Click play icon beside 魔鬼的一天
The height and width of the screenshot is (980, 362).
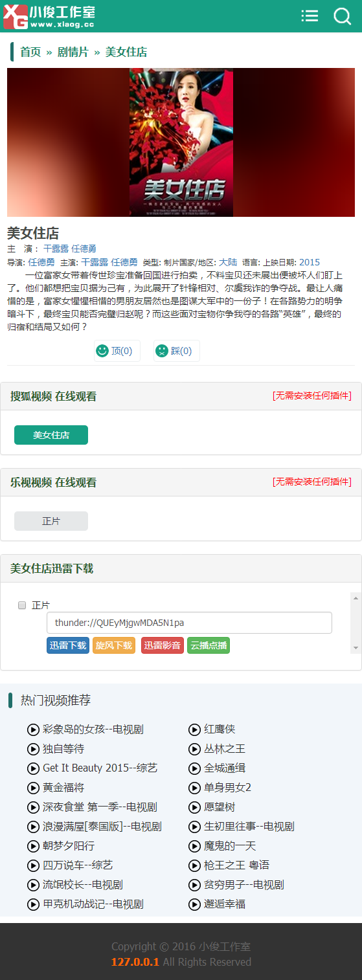click(x=194, y=846)
